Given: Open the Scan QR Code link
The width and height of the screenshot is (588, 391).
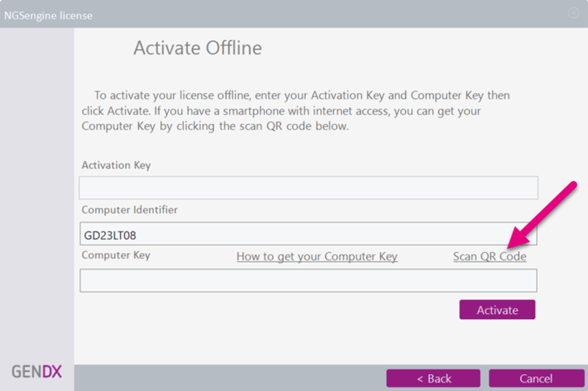Looking at the screenshot, I should point(489,257).
